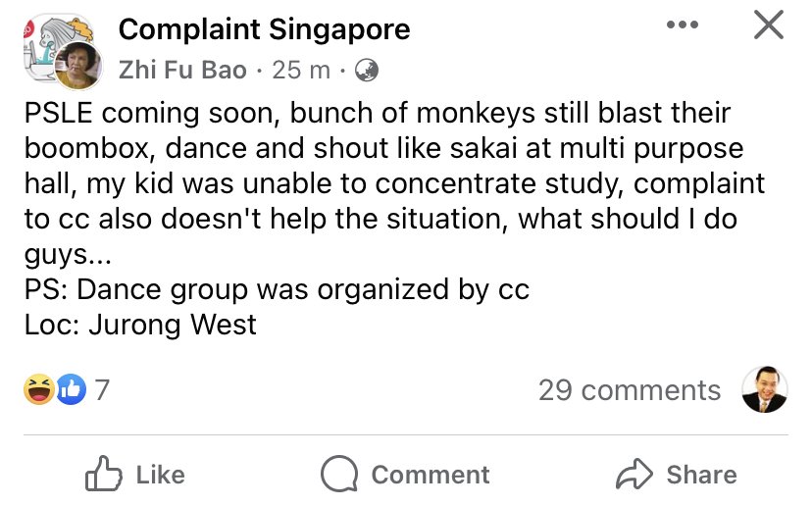This screenshot has height=506, width=812.
Task: Open the three-dots post options menu
Action: [x=683, y=25]
